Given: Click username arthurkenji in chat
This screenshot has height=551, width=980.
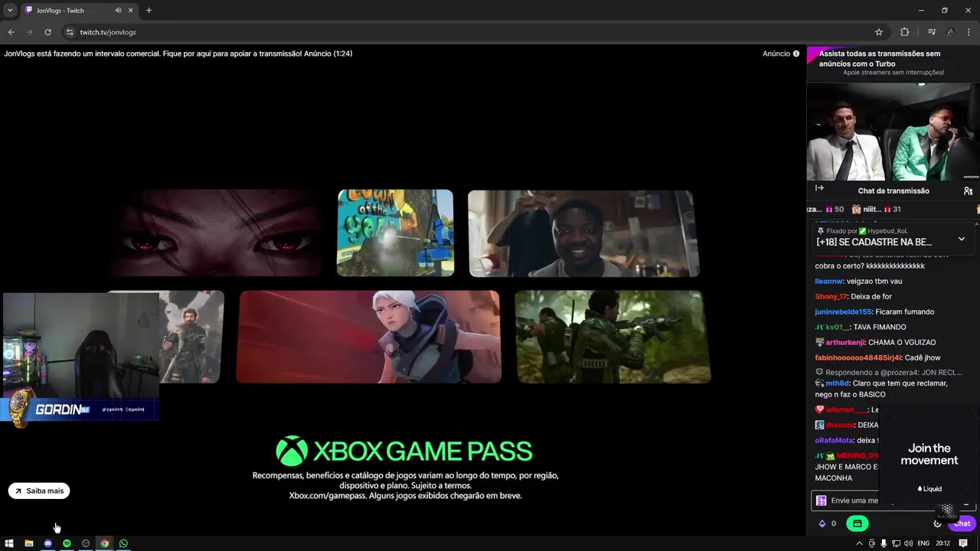Looking at the screenshot, I should coord(845,342).
